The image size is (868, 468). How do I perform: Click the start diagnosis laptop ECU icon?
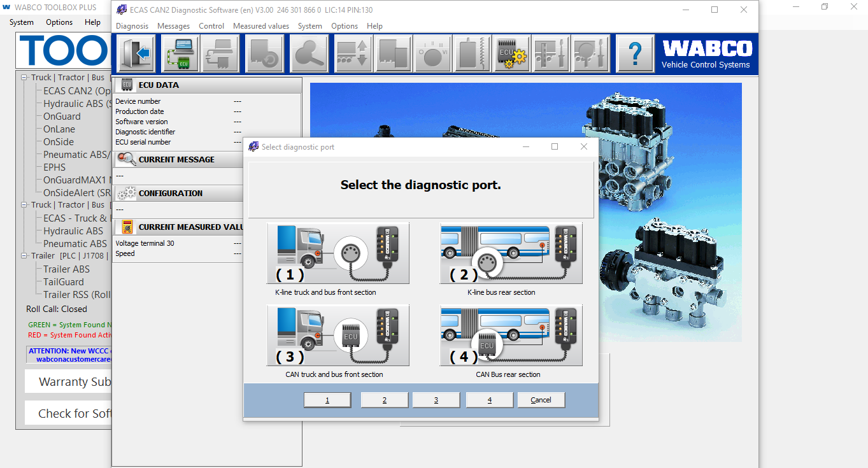180,53
